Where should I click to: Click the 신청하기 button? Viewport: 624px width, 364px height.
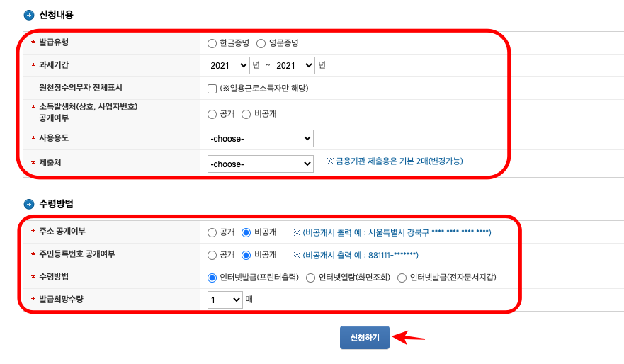pyautogui.click(x=365, y=338)
